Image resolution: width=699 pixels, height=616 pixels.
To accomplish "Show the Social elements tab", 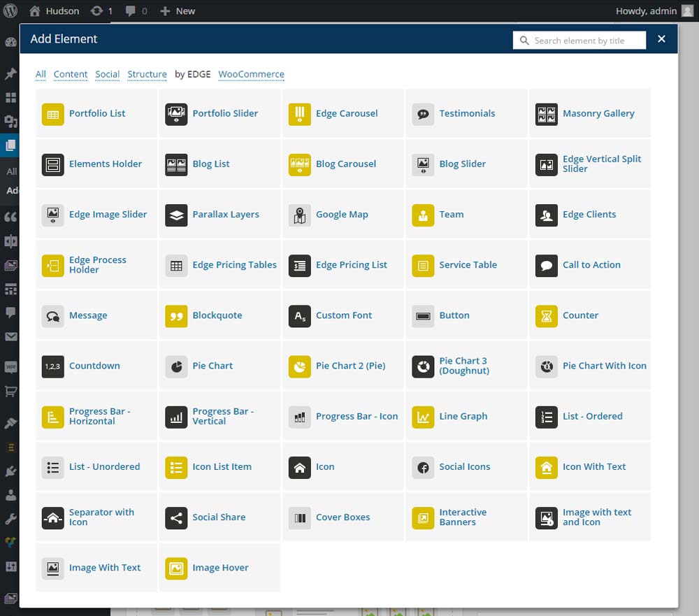I will 108,74.
